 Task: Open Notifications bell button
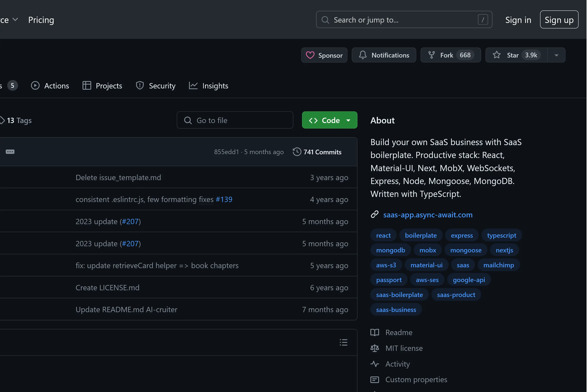[x=384, y=55]
